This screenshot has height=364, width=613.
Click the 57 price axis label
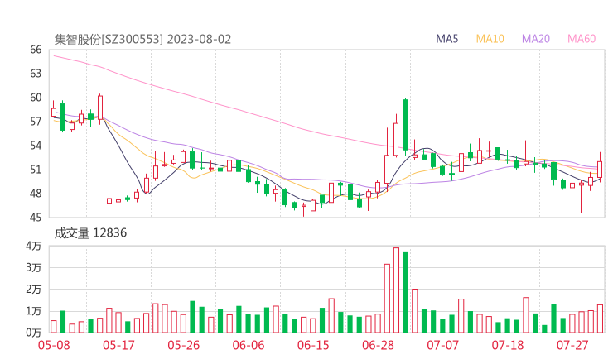point(36,122)
